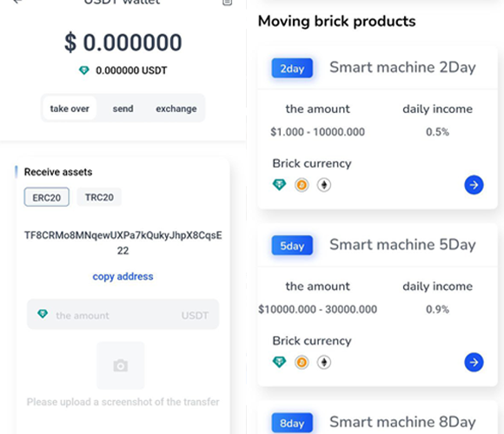Click the copy address link
The width and height of the screenshot is (504, 434).
[123, 276]
